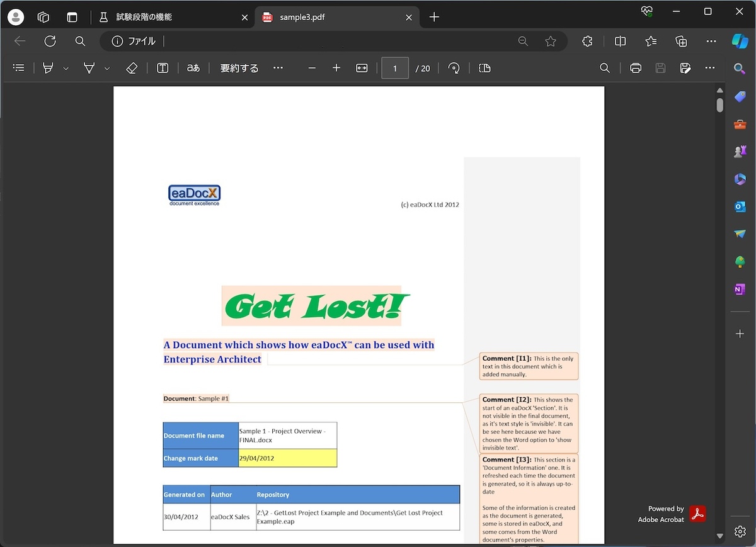Click the search icon beside refresh

80,41
